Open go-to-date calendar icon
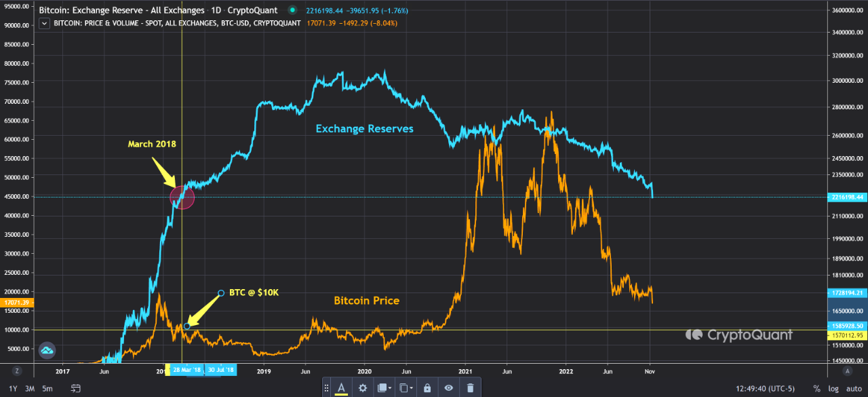Screen dimensions: 868x397 (76, 388)
